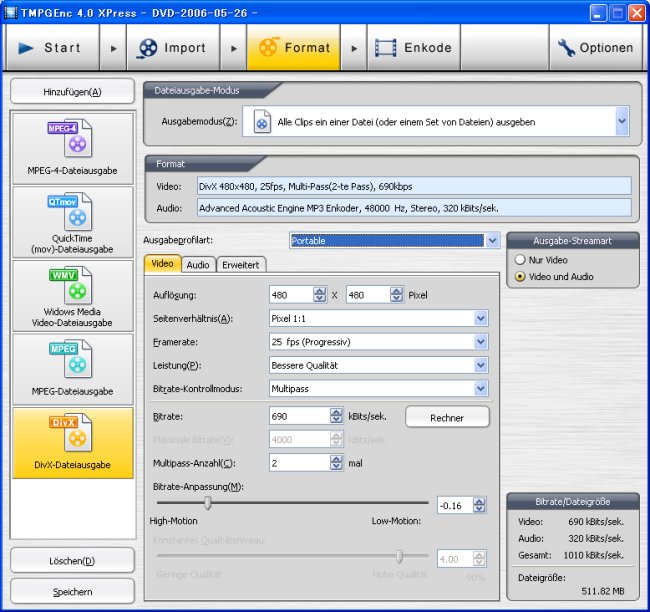650x612 pixels.
Task: Open the Ausgabemodus dropdown arrow
Action: click(x=622, y=121)
